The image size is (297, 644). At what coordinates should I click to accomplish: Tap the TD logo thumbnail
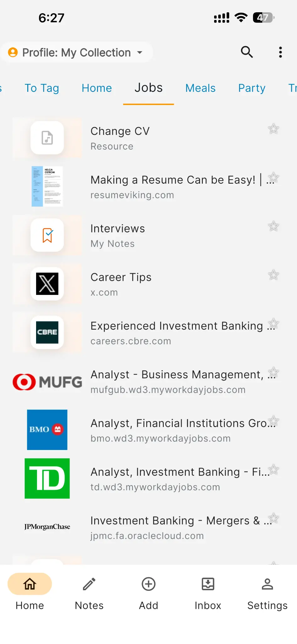coord(47,478)
